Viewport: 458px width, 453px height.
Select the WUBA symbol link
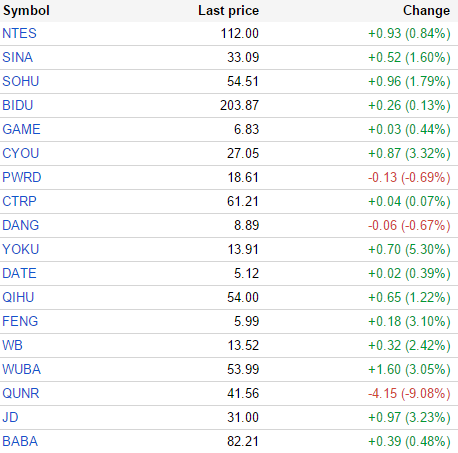click(22, 369)
